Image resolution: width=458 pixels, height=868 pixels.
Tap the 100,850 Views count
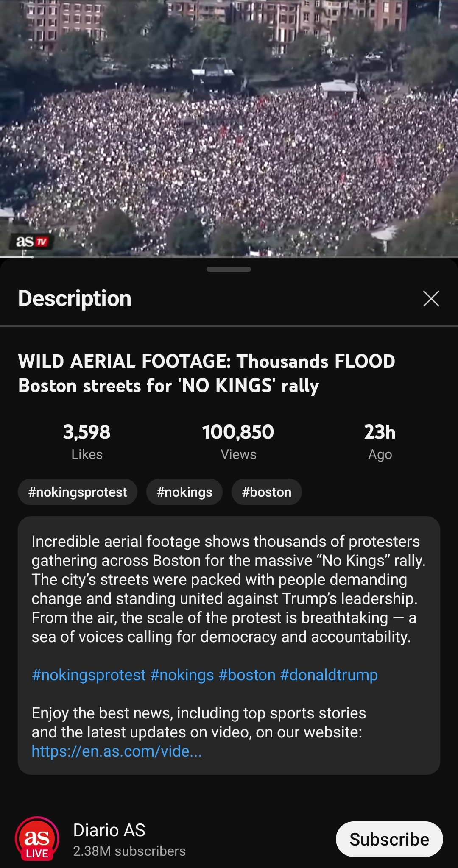238,441
